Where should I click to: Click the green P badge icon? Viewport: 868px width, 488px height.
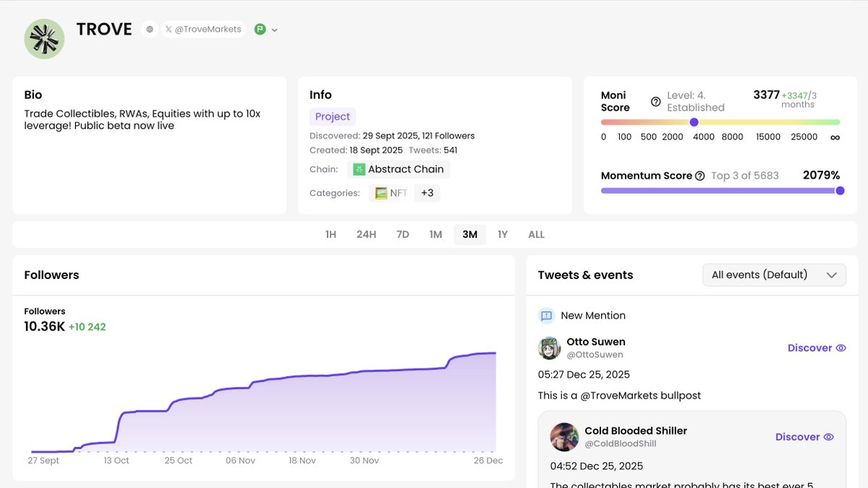point(260,30)
